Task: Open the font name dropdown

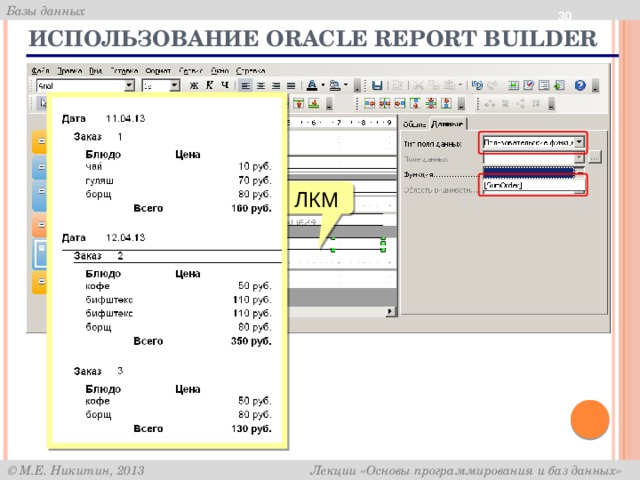Action: [x=129, y=85]
